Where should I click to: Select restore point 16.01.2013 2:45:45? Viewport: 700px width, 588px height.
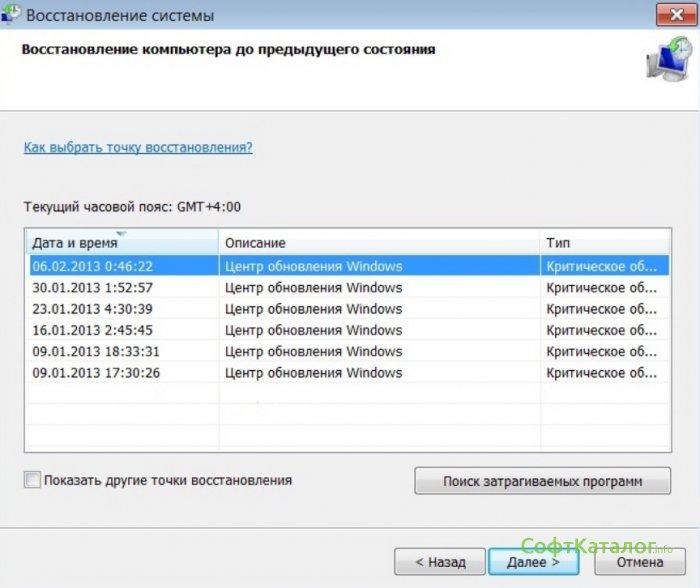pyautogui.click(x=349, y=330)
